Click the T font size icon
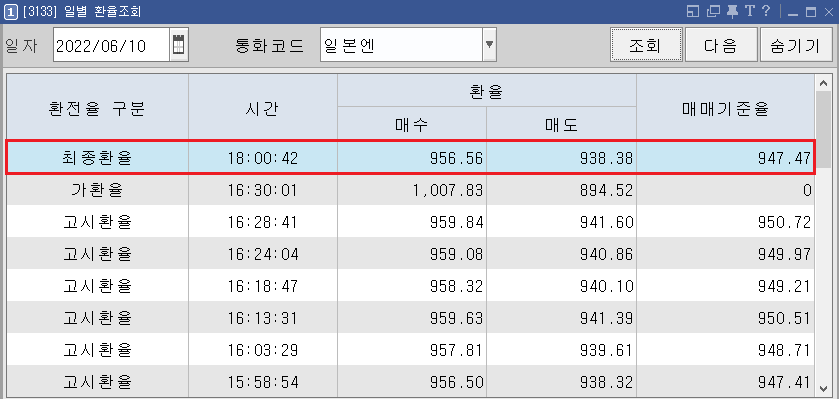The width and height of the screenshot is (839, 399). tap(749, 11)
